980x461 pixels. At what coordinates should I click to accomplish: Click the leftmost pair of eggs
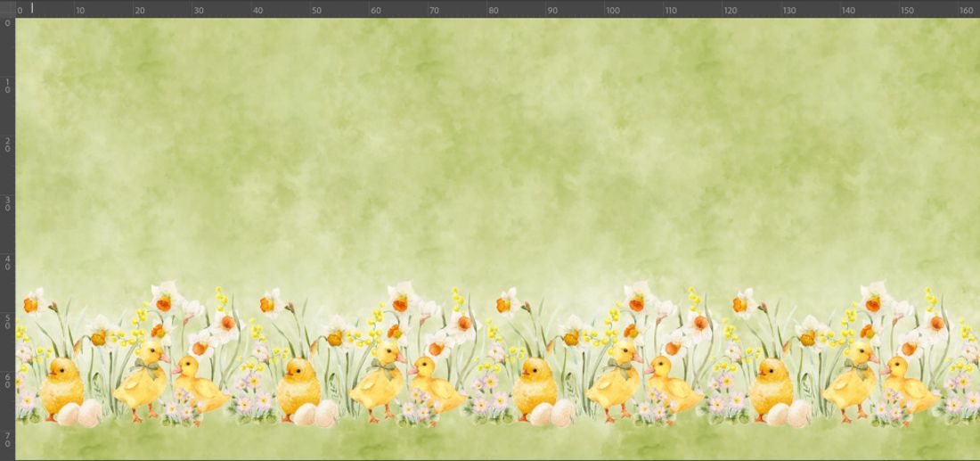coord(78,413)
